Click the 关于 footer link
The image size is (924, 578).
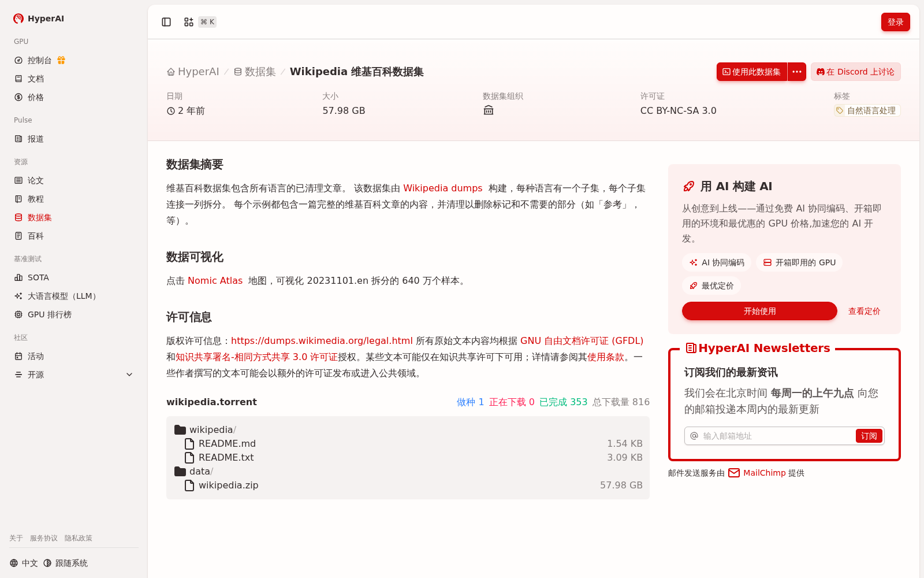pos(16,538)
